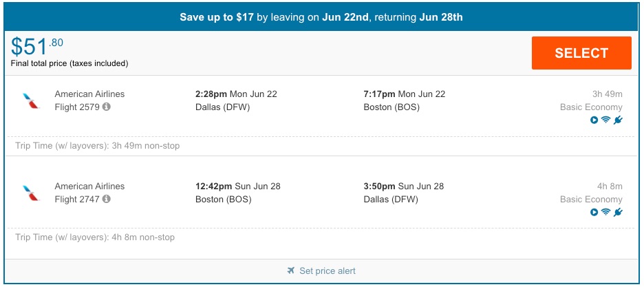
Task: Click power outlet icon on return flight
Action: 618,212
